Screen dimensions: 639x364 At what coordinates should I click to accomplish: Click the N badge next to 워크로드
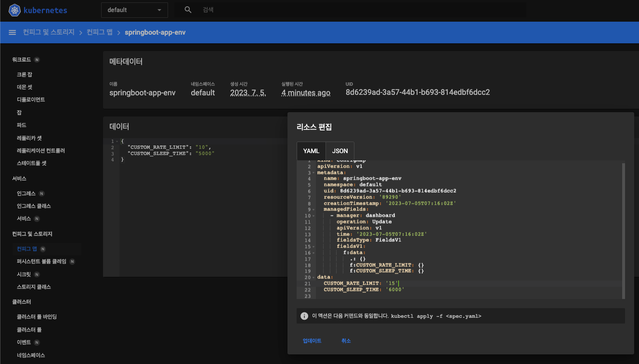coord(37,60)
